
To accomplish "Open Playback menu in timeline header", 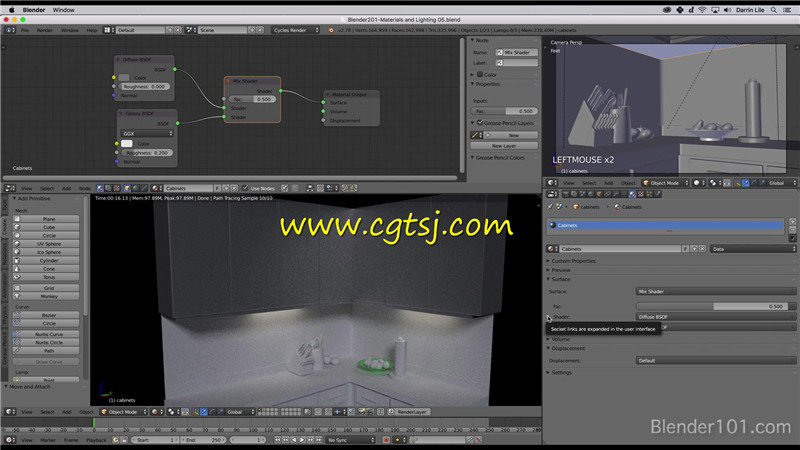I will (x=96, y=440).
